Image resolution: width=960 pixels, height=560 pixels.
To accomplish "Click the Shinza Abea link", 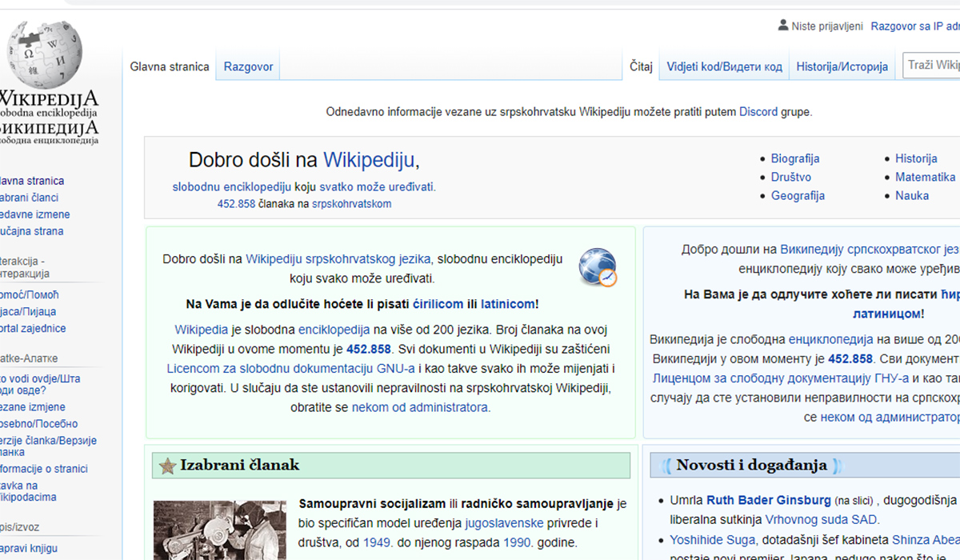I will [x=926, y=539].
